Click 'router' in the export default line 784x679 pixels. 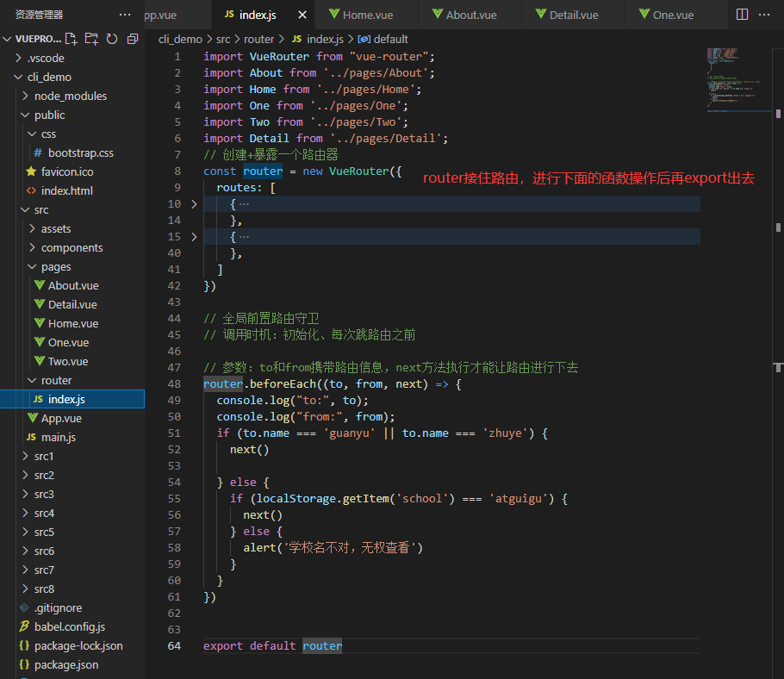tap(322, 645)
